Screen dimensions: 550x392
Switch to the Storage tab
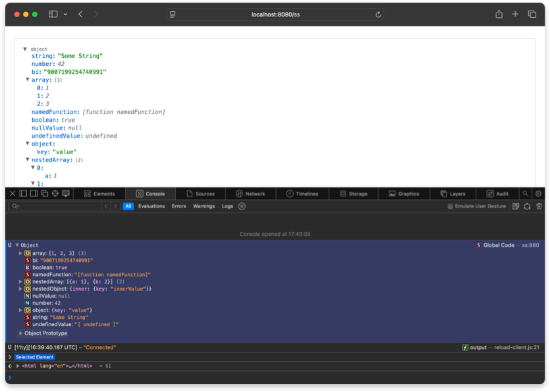coord(354,194)
